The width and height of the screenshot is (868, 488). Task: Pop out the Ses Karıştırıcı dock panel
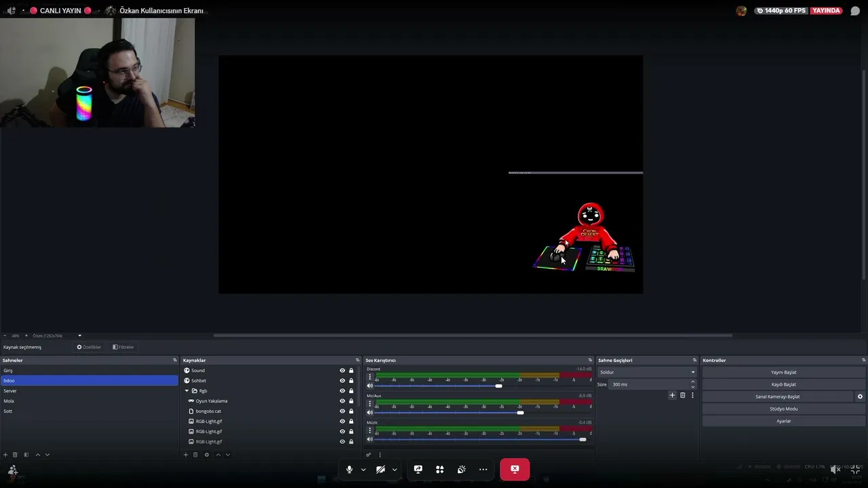pyautogui.click(x=590, y=361)
